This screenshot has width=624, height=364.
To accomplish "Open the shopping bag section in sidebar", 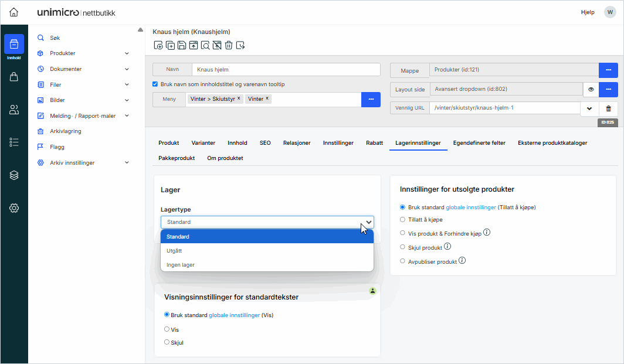I will pyautogui.click(x=13, y=76).
